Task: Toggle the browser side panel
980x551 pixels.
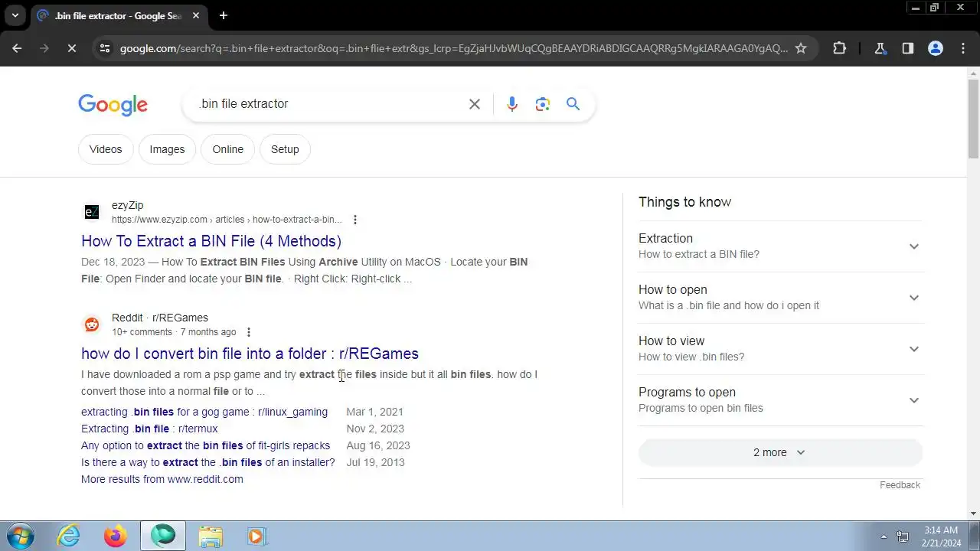Action: coord(907,48)
